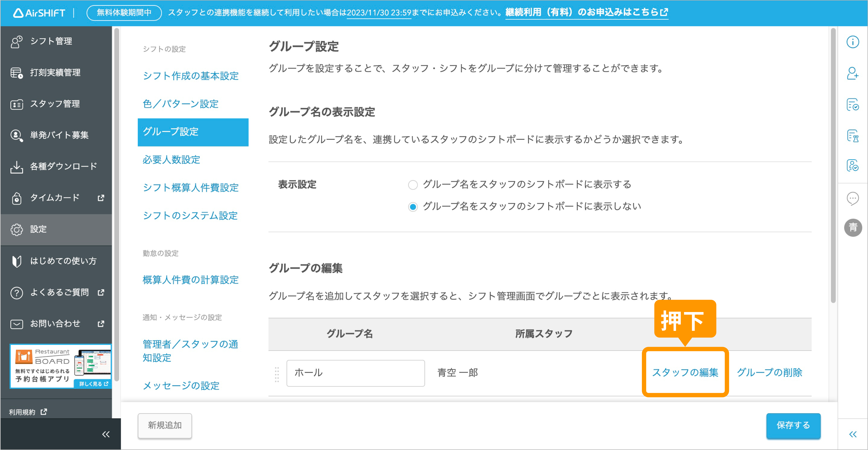Select the グループ設定 menu item

(193, 132)
